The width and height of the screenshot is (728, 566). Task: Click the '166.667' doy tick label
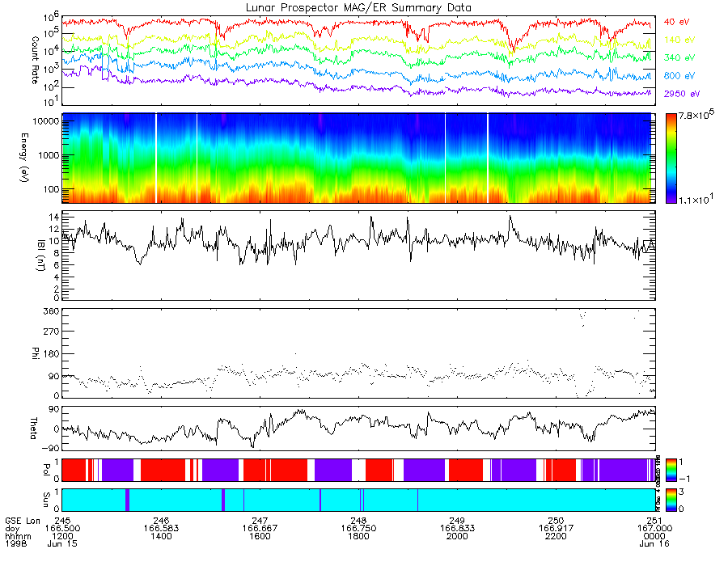pyautogui.click(x=260, y=529)
